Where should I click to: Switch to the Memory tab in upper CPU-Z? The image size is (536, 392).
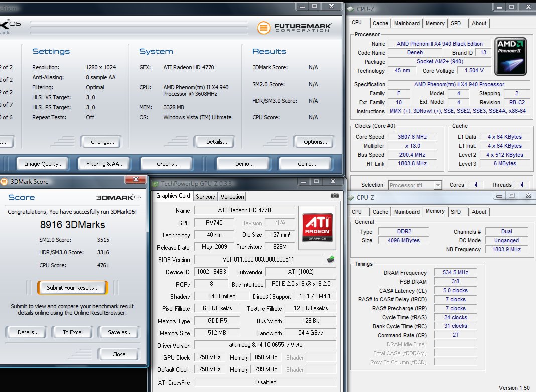[x=435, y=23]
